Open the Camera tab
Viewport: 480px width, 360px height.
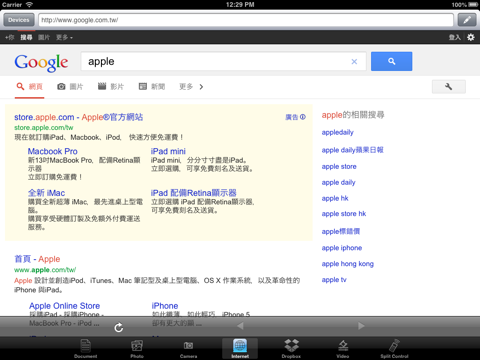[x=188, y=348]
